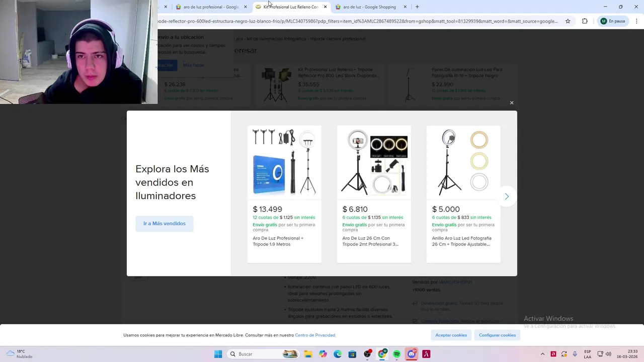This screenshot has height=362, width=644.
Task: Click the $ 13.499 price
Action: click(x=267, y=209)
